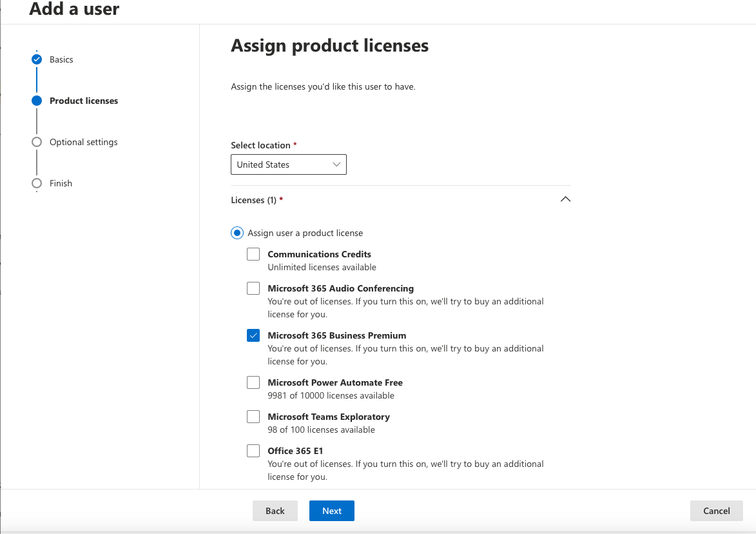Image resolution: width=756 pixels, height=534 pixels.
Task: Click the Assign the licenses instruction text
Action: click(x=323, y=87)
